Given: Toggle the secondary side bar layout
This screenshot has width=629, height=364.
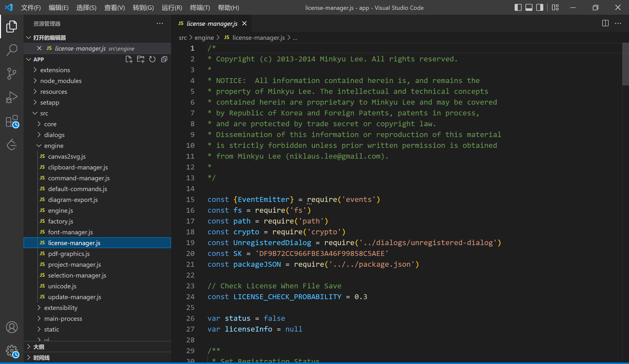Looking at the screenshot, I should [x=540, y=7].
